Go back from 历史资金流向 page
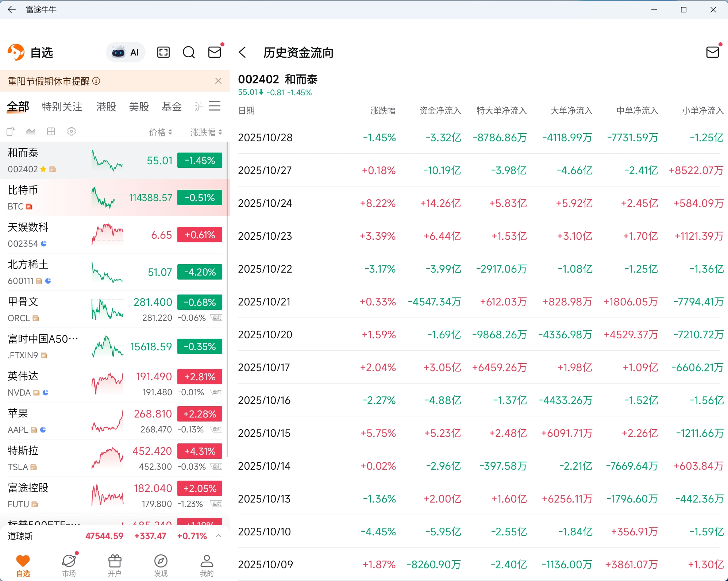 [243, 53]
